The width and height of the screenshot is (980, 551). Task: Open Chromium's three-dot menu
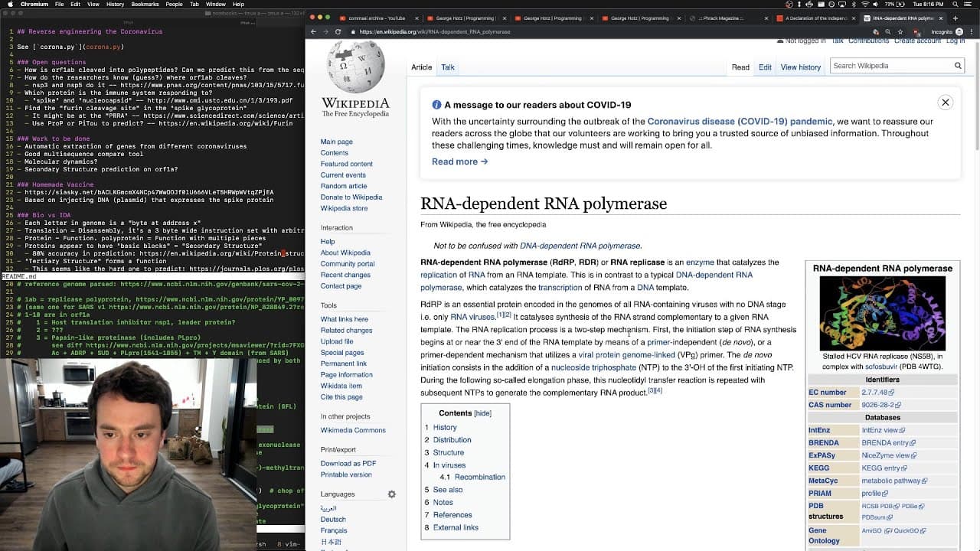tap(972, 31)
